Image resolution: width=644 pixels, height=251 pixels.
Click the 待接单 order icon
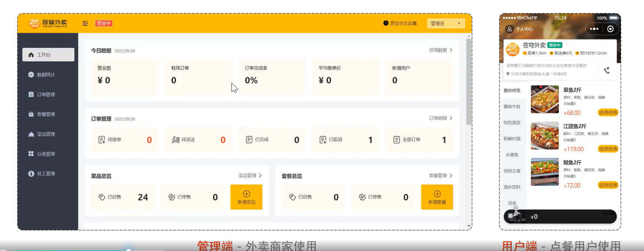coord(102,140)
